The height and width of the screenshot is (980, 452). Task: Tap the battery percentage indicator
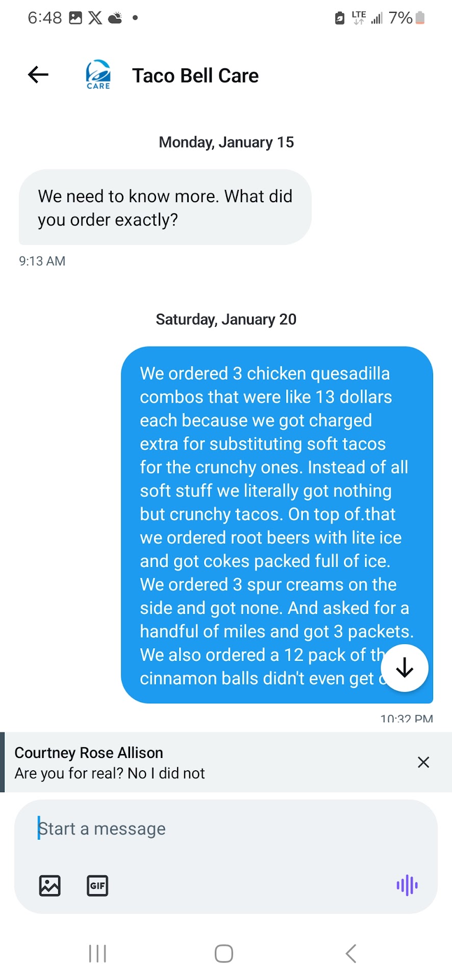click(x=400, y=18)
